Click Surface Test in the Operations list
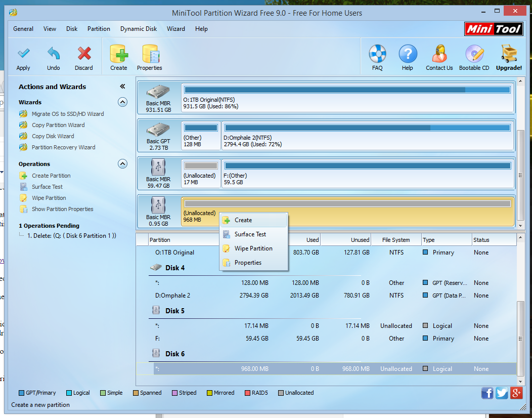 point(47,187)
